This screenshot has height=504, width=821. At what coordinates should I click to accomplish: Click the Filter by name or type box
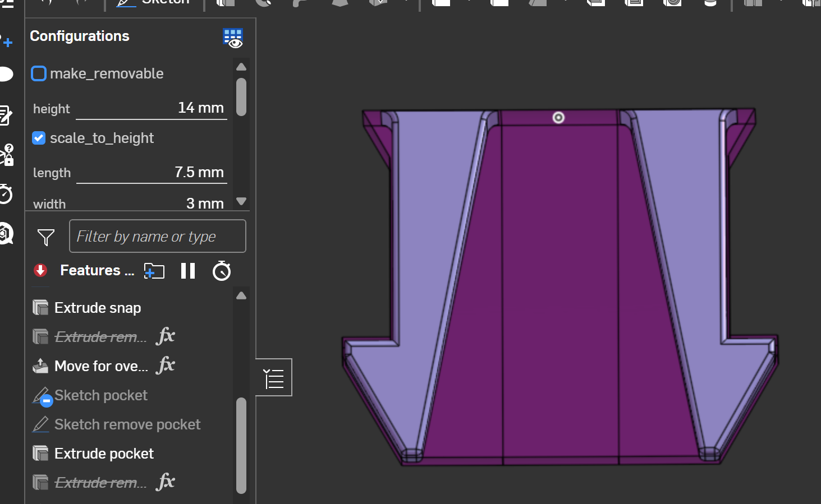point(157,237)
